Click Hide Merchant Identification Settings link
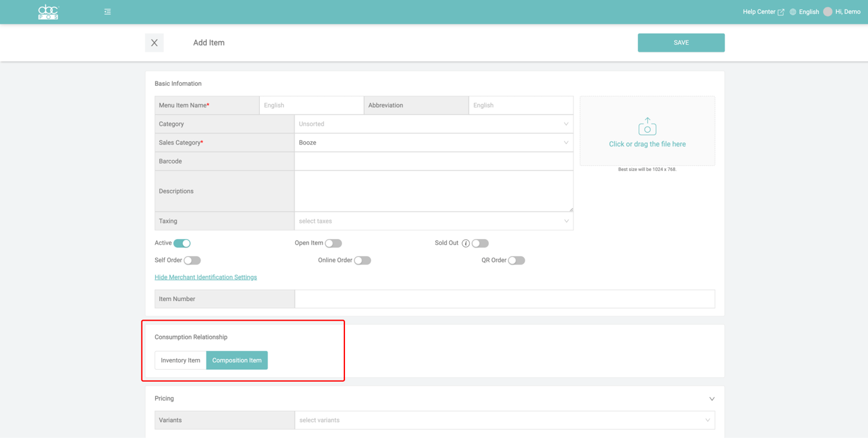 [206, 278]
